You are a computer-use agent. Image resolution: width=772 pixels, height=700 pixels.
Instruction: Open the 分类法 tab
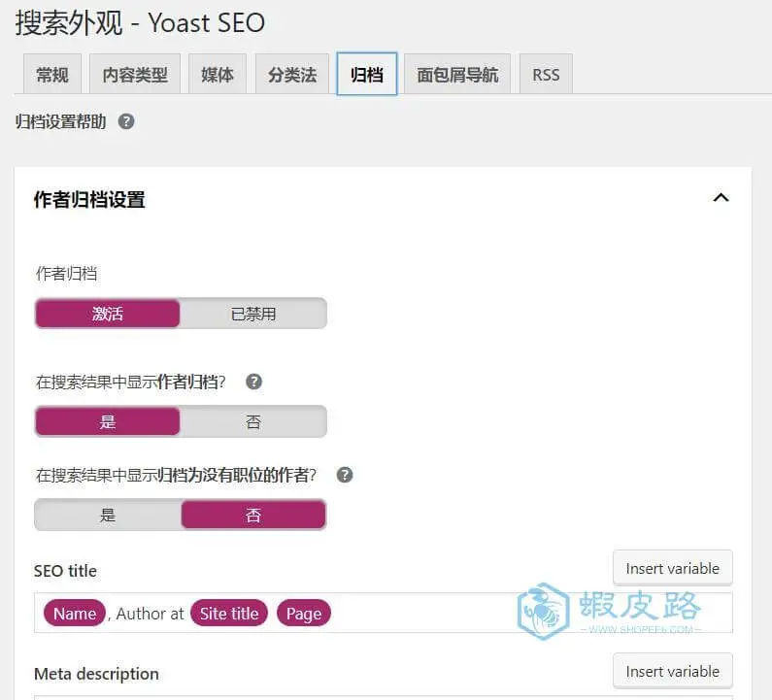[x=292, y=75]
